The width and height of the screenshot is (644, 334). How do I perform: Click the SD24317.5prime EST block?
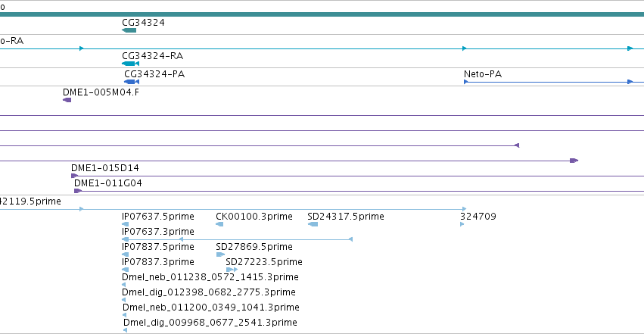tap(313, 224)
